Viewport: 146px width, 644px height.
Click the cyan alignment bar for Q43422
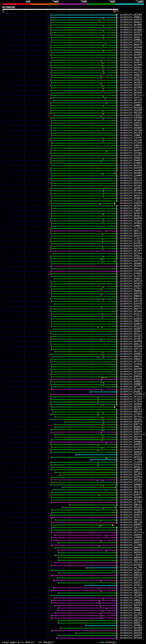tap(101, 585)
